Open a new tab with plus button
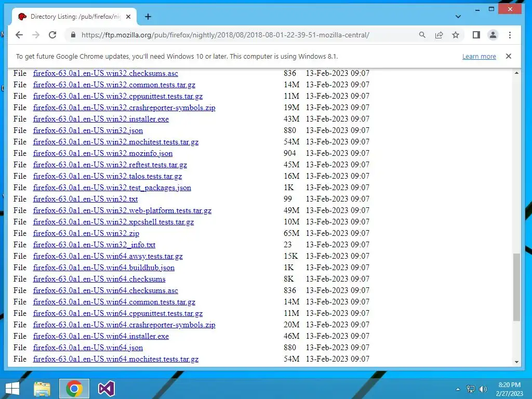The width and height of the screenshot is (532, 399). click(x=148, y=17)
